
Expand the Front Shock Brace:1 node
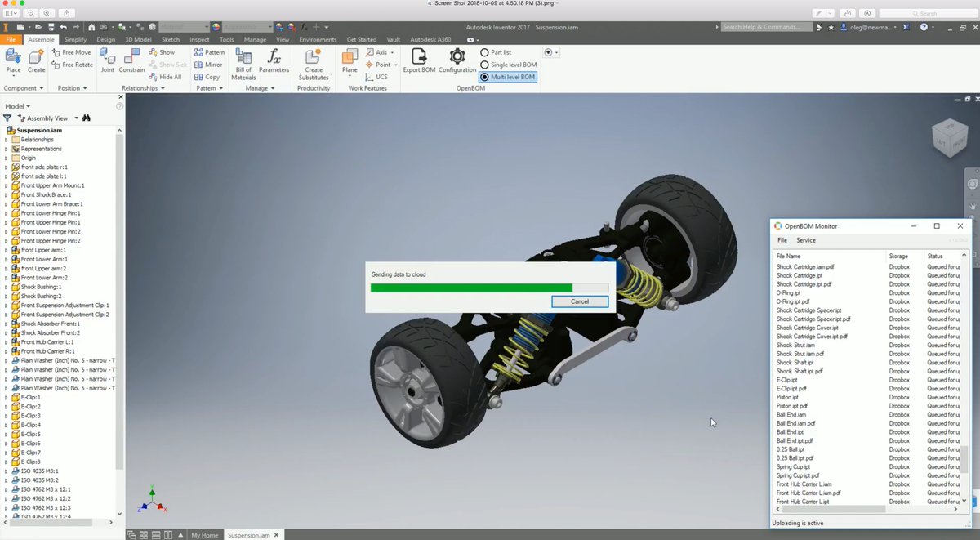(x=6, y=194)
